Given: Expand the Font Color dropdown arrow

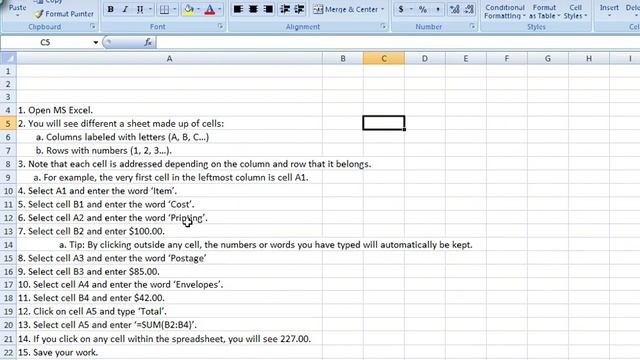Looking at the screenshot, I should (x=220, y=9).
